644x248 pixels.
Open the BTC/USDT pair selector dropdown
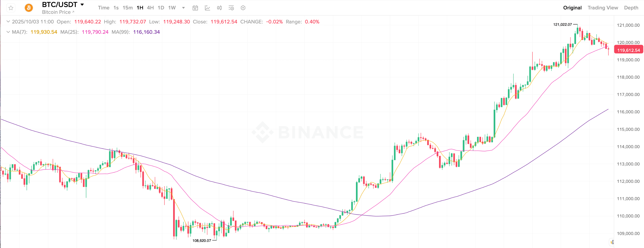point(82,5)
